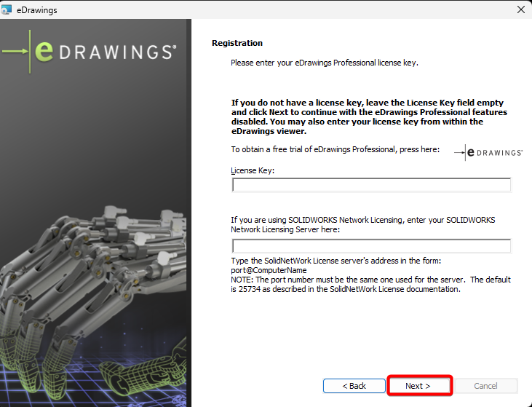Click the "License Key:" label
Viewport: 532px width, 407px height.
click(x=253, y=170)
